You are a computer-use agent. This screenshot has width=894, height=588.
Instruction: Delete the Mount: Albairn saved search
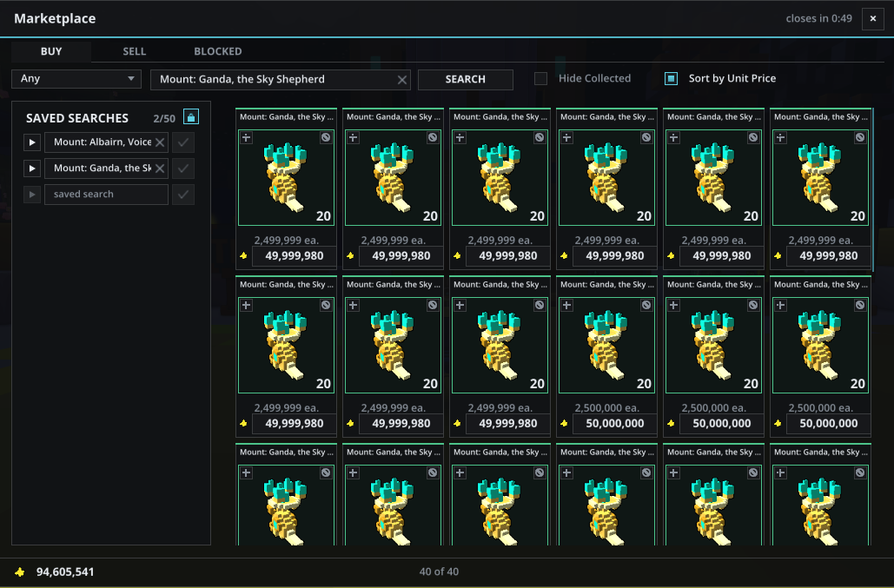pos(160,142)
